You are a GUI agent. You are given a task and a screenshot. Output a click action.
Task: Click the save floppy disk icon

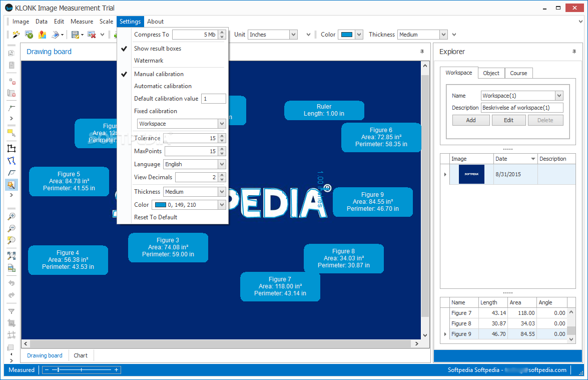[x=75, y=35]
